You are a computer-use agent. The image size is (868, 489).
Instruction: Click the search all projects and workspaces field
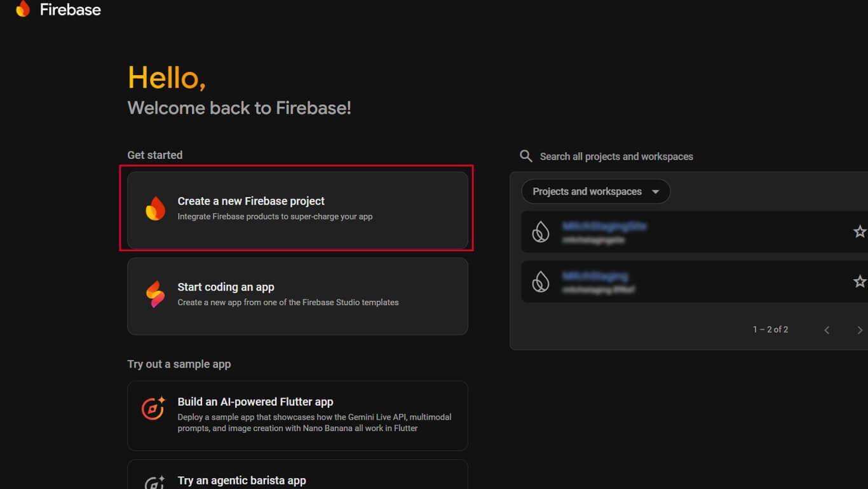[x=616, y=156]
